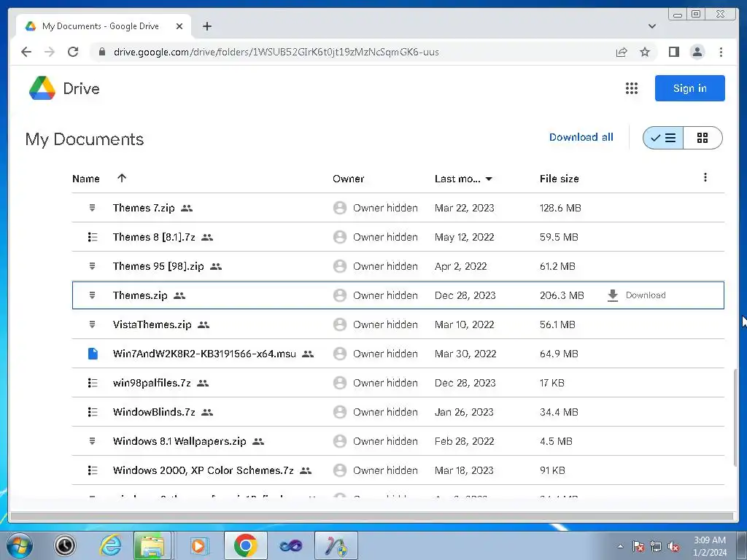Screen dimensions: 747x560
Task: Open the Google apps grid
Action: point(631,88)
